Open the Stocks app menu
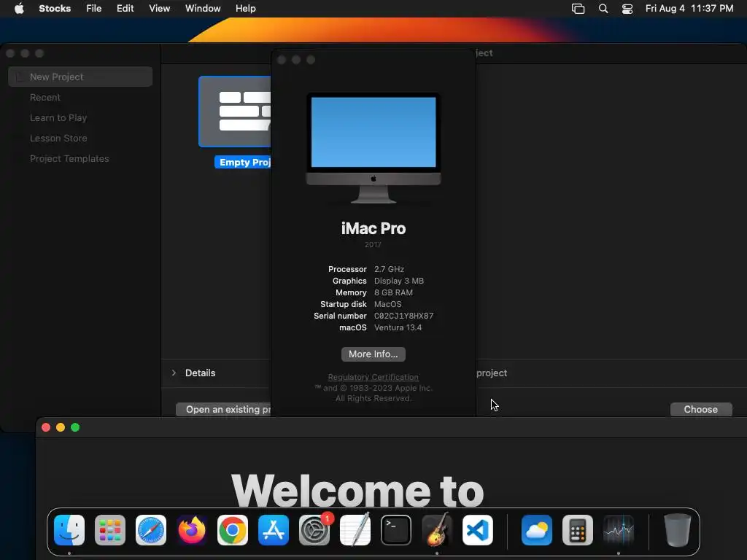The image size is (747, 560). (x=55, y=8)
